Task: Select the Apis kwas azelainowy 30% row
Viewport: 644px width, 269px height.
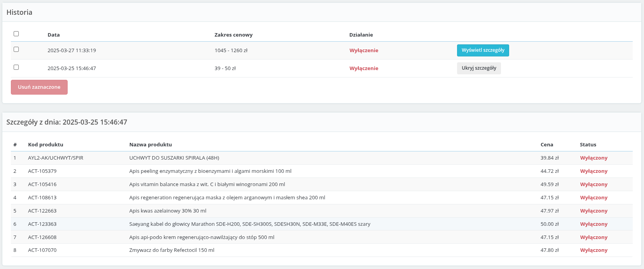Action: pos(168,211)
